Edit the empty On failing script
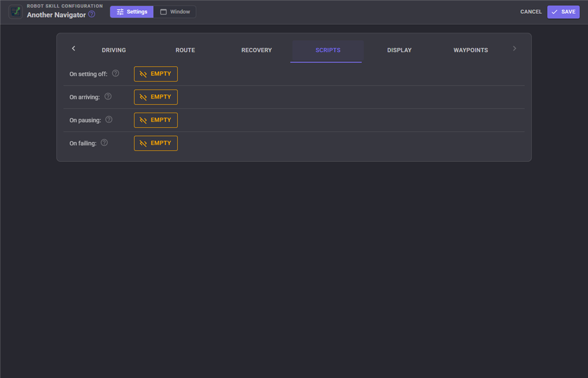Image resolution: width=588 pixels, height=378 pixels. coord(156,143)
